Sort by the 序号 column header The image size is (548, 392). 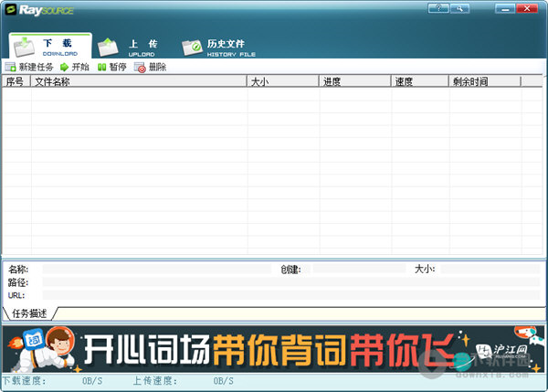[x=16, y=81]
